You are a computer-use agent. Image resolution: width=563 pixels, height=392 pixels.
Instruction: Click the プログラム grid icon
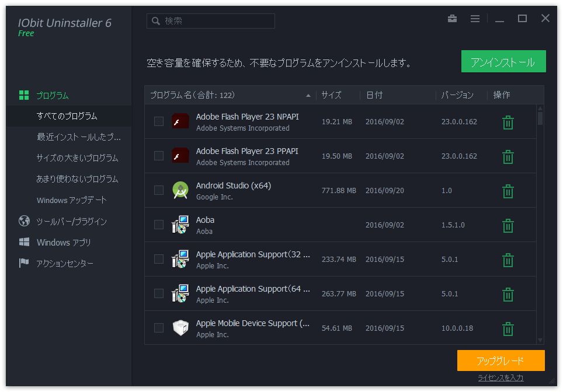[x=24, y=95]
